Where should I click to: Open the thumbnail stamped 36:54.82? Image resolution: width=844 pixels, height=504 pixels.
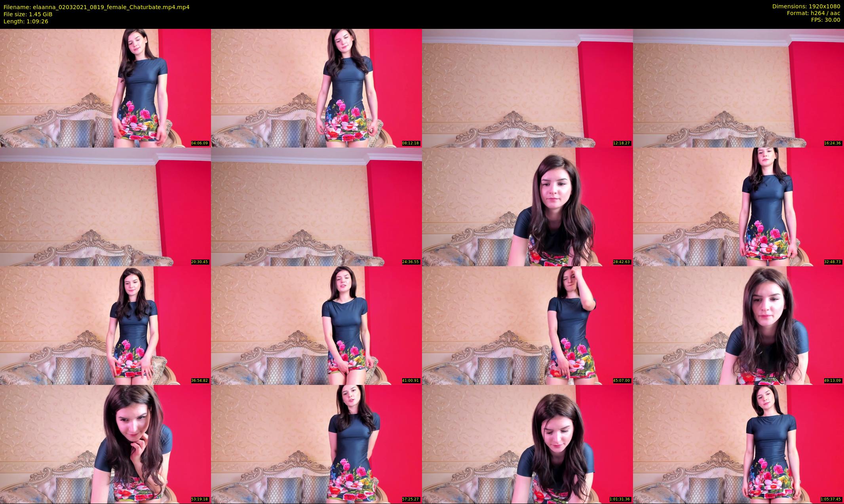tap(105, 325)
